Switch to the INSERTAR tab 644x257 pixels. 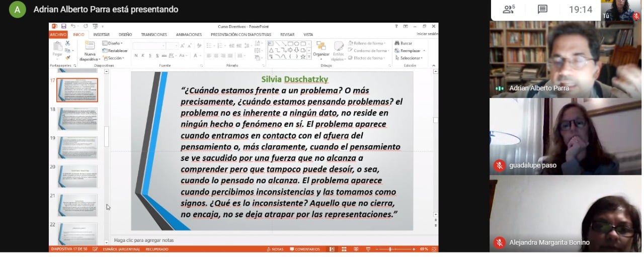pyautogui.click(x=101, y=35)
